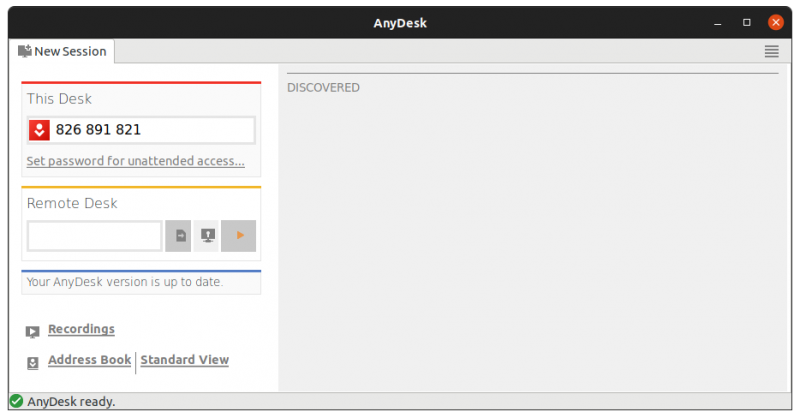Switch to Standard View
800x418 pixels.
pos(185,360)
